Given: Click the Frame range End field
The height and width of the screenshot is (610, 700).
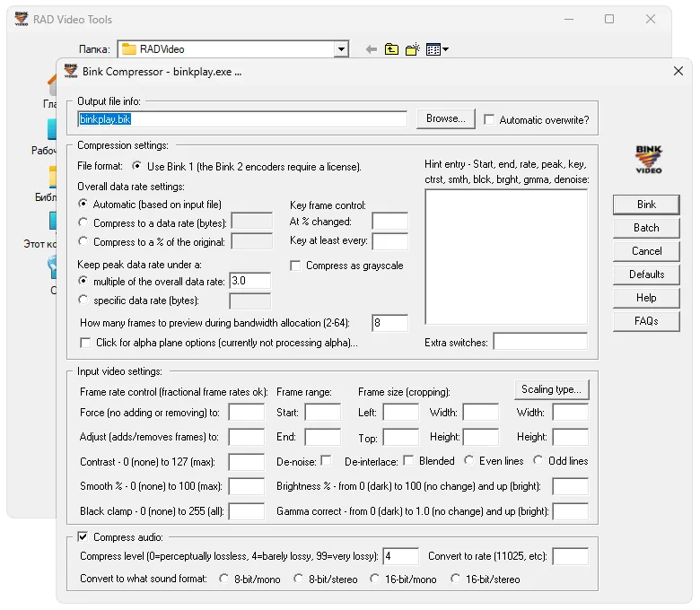Looking at the screenshot, I should (x=323, y=436).
